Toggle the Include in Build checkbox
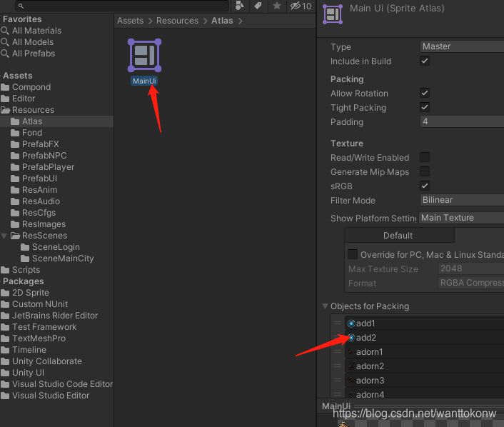 [425, 61]
